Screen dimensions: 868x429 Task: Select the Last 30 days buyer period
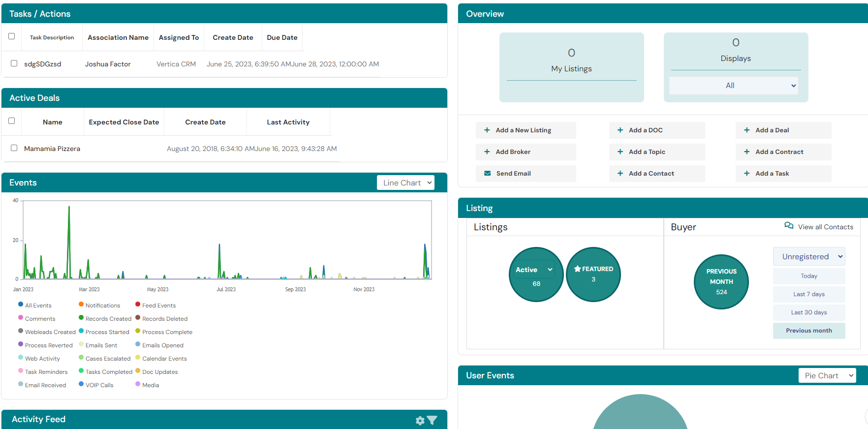809,312
